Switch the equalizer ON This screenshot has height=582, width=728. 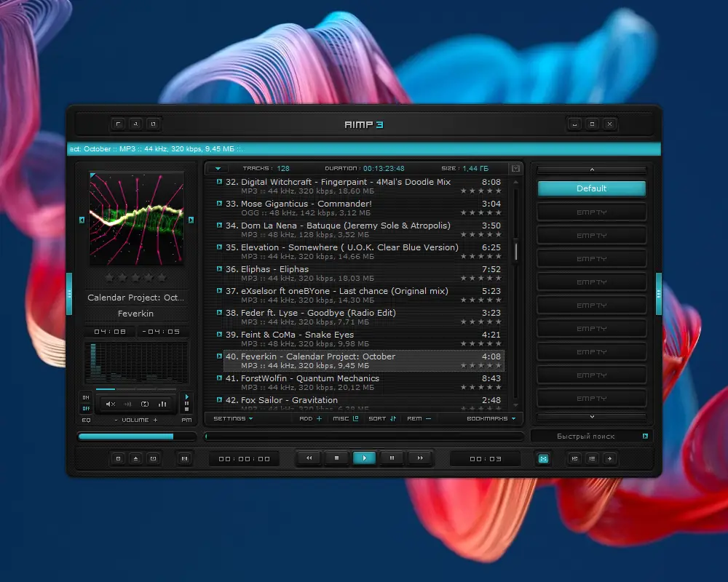pos(87,399)
